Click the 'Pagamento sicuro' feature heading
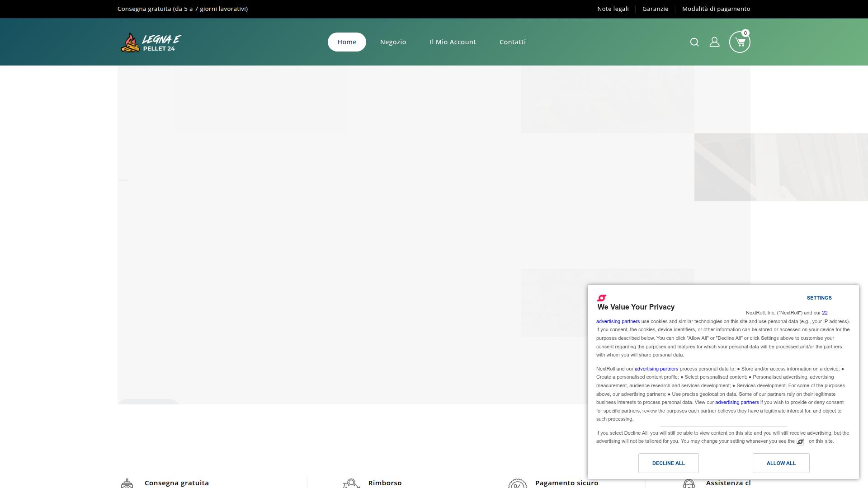 click(566, 483)
